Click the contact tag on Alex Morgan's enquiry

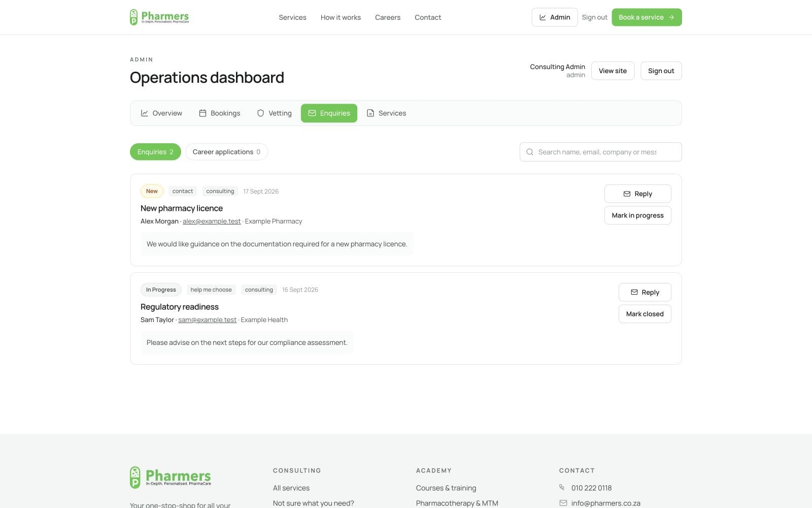tap(183, 191)
